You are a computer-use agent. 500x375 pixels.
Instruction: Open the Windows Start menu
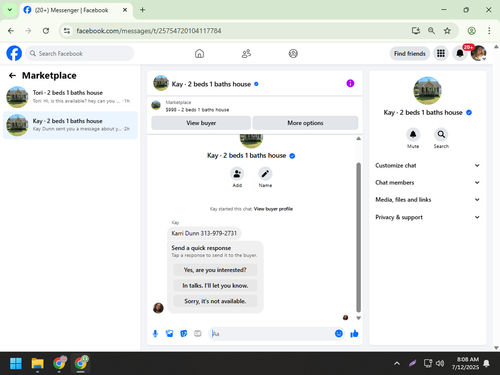click(16, 363)
